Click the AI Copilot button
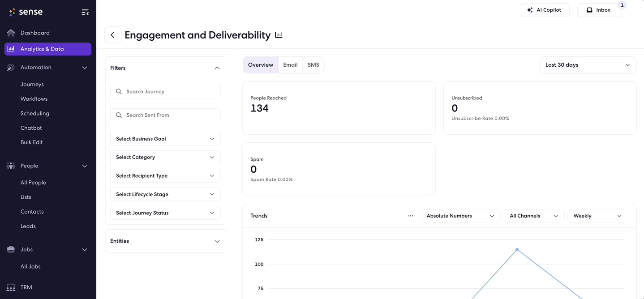 tap(545, 10)
